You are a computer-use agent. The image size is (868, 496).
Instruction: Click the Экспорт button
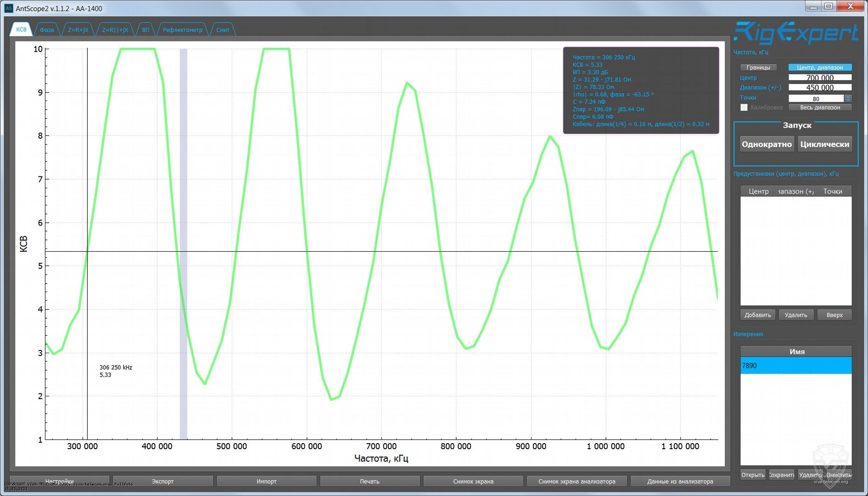click(x=163, y=481)
